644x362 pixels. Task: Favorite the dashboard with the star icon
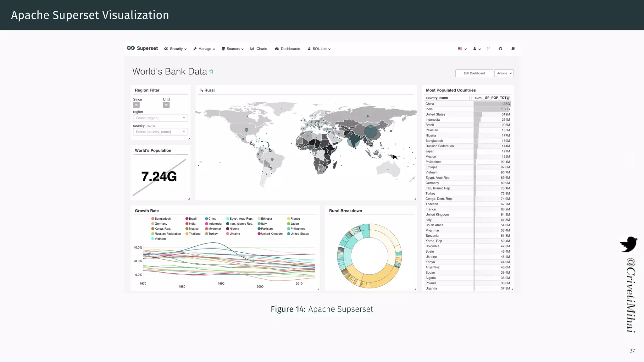[211, 71]
